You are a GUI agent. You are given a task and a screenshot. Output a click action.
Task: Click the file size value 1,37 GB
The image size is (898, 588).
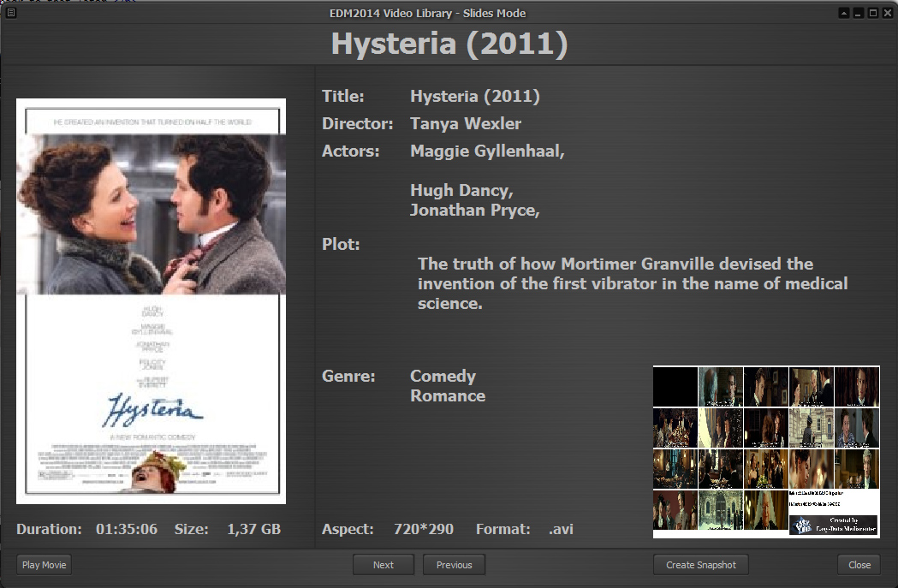click(x=253, y=529)
